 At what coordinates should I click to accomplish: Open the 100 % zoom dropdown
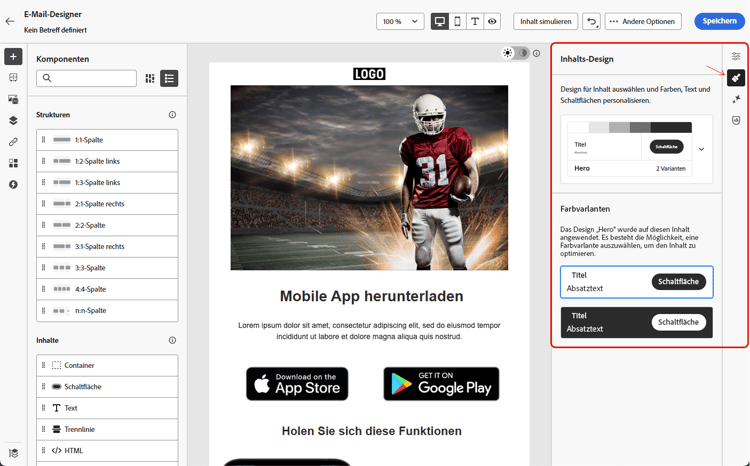click(400, 21)
